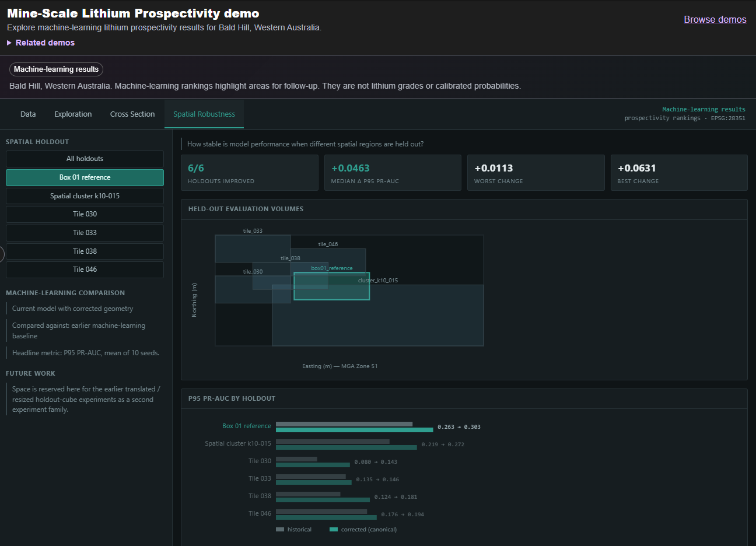
Task: Click the historical legend swatch
Action: coord(280,530)
